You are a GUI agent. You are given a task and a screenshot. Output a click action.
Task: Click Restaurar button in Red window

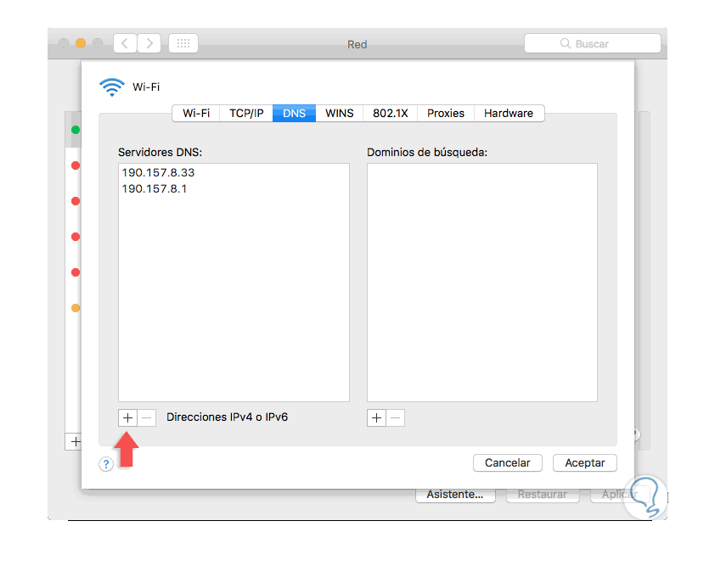coord(543,495)
